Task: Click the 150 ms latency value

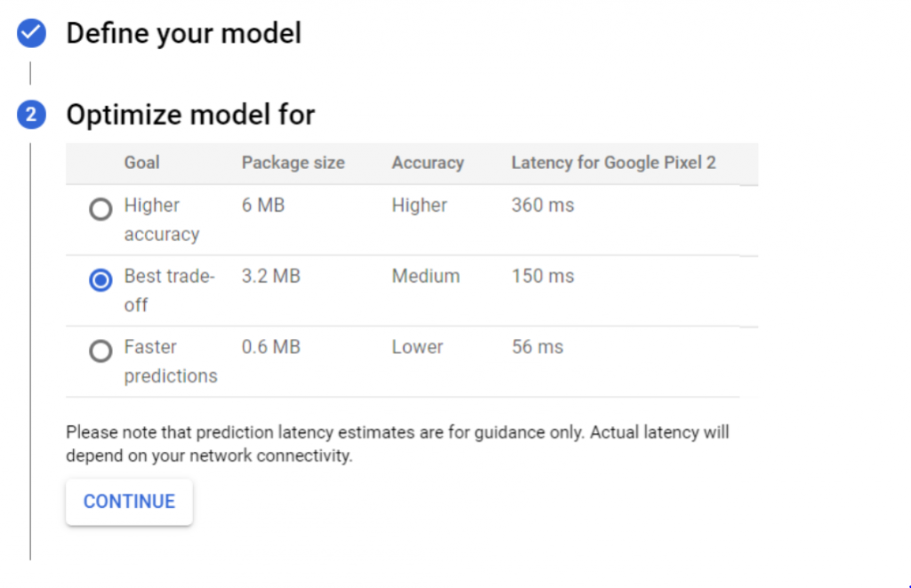Action: pos(543,277)
